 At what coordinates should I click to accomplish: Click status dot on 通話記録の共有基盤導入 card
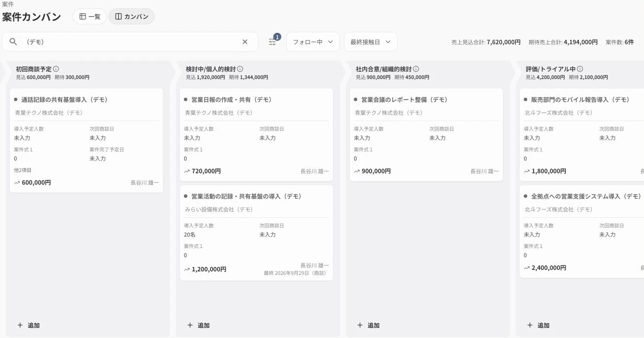[16, 99]
